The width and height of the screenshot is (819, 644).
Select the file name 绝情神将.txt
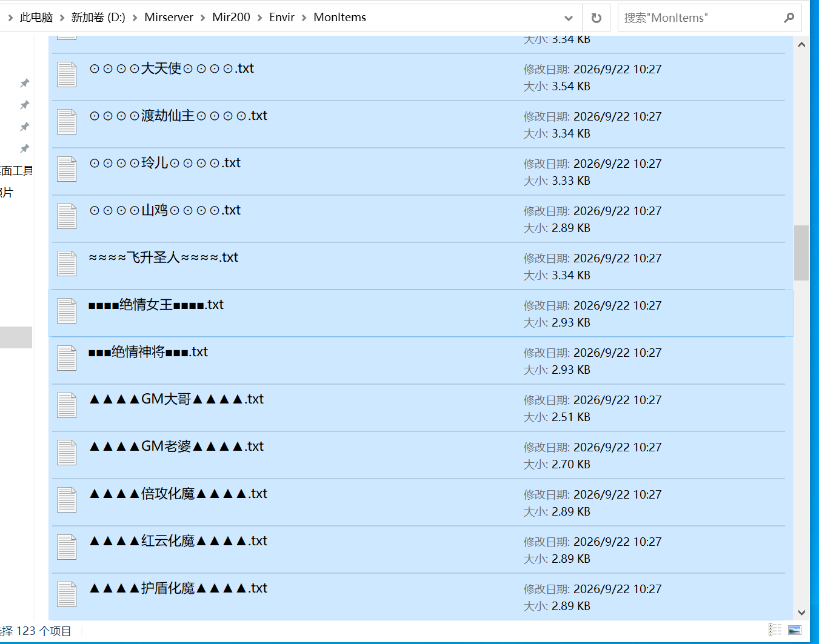(148, 352)
